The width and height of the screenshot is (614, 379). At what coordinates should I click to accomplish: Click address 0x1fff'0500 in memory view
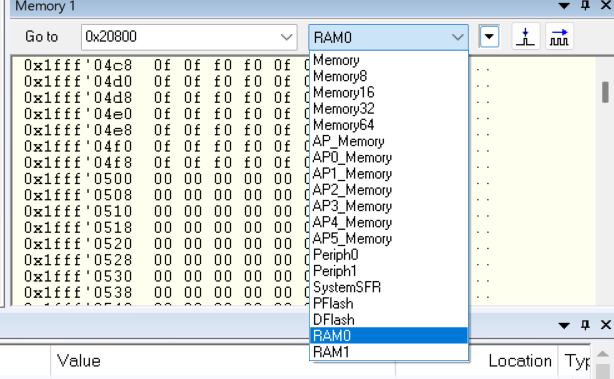point(78,179)
